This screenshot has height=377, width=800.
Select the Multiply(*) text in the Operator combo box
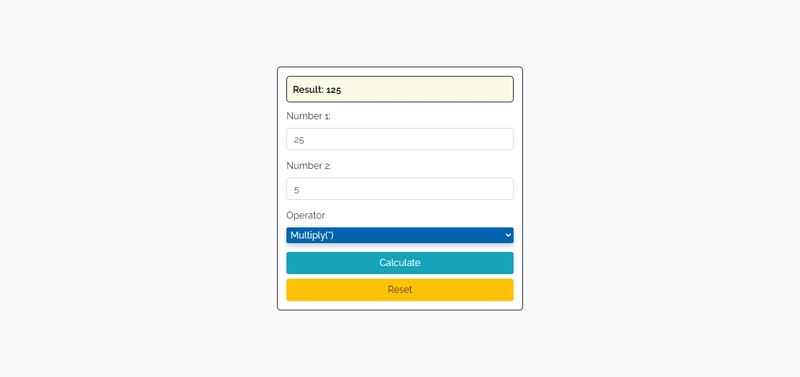[x=312, y=235]
